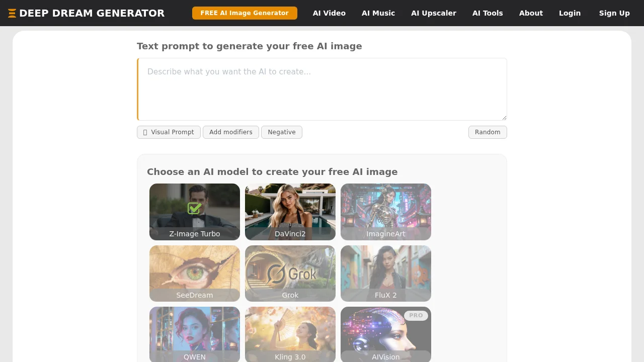
Task: Pick the Kling 3.0 model
Action: click(290, 334)
